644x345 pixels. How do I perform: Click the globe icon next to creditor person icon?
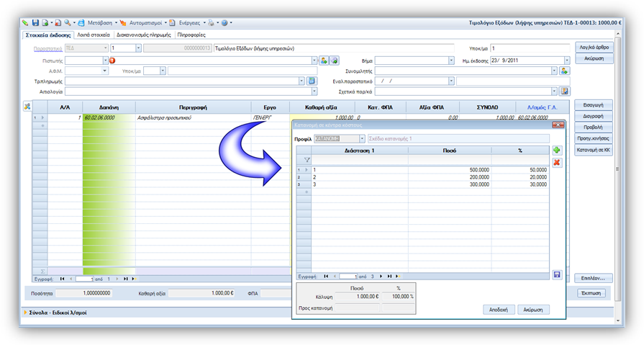click(335, 61)
